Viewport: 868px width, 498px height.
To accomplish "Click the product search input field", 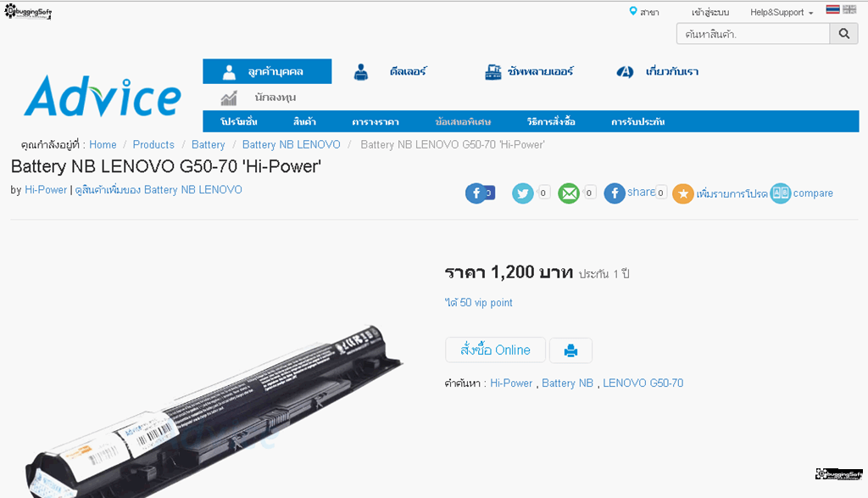I will click(753, 34).
